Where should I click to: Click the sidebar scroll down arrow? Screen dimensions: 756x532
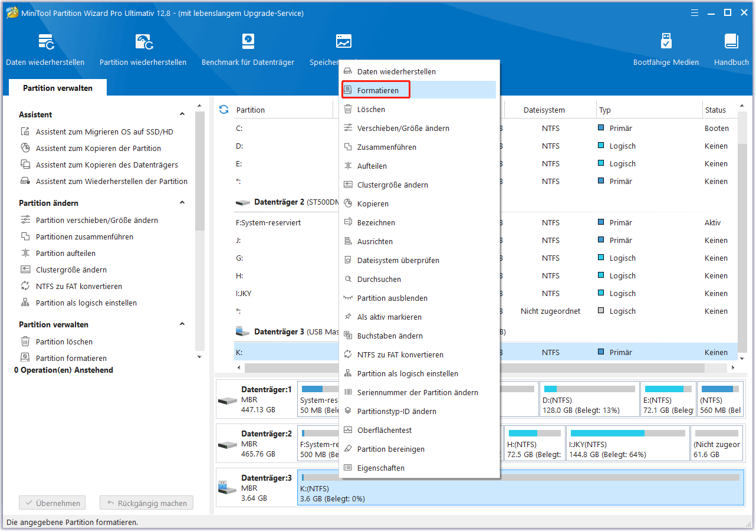pyautogui.click(x=199, y=357)
